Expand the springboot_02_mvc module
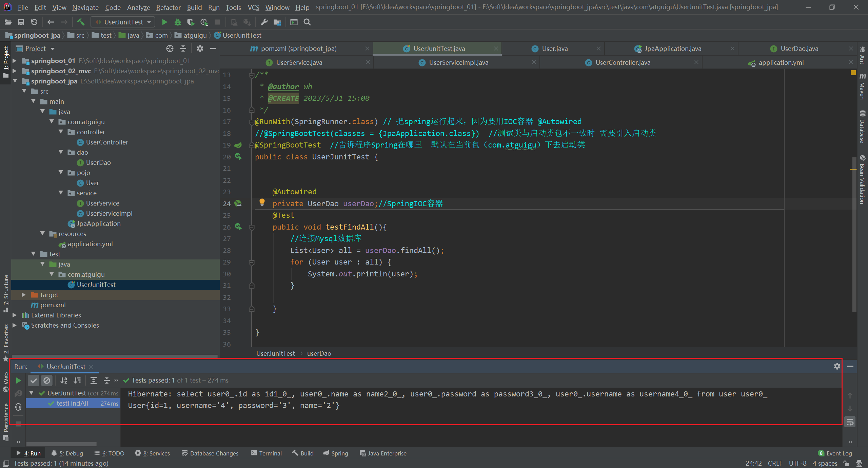Screen dimensions: 868x468 15,71
